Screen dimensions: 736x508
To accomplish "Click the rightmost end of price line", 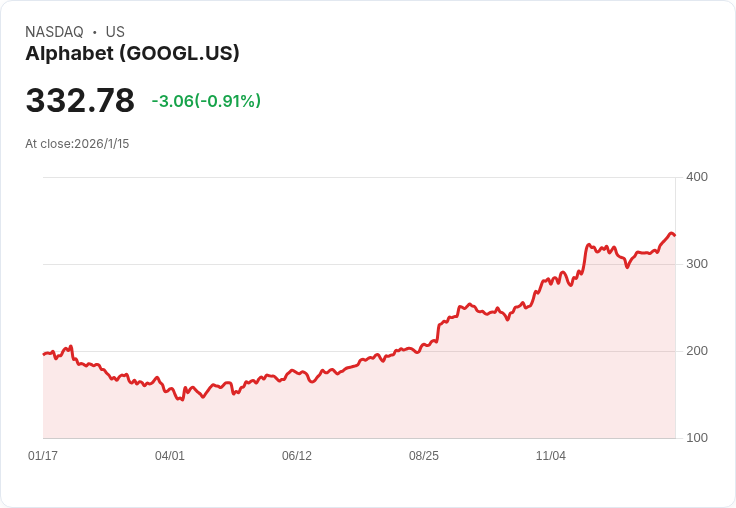I will coord(675,235).
